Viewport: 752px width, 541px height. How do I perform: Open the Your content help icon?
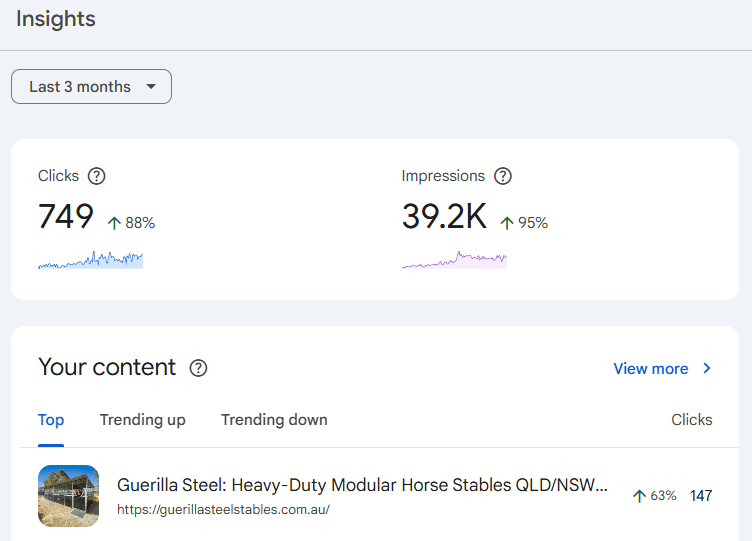198,368
